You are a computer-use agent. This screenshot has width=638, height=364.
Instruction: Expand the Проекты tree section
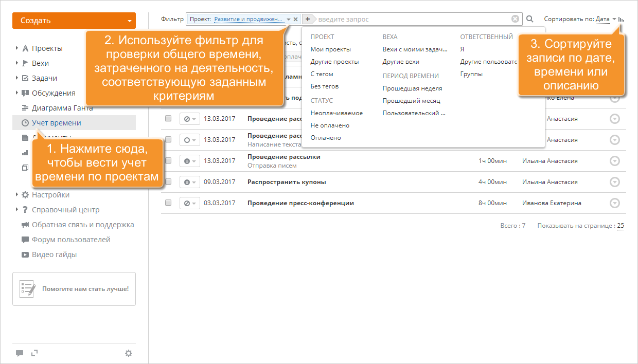(x=17, y=48)
